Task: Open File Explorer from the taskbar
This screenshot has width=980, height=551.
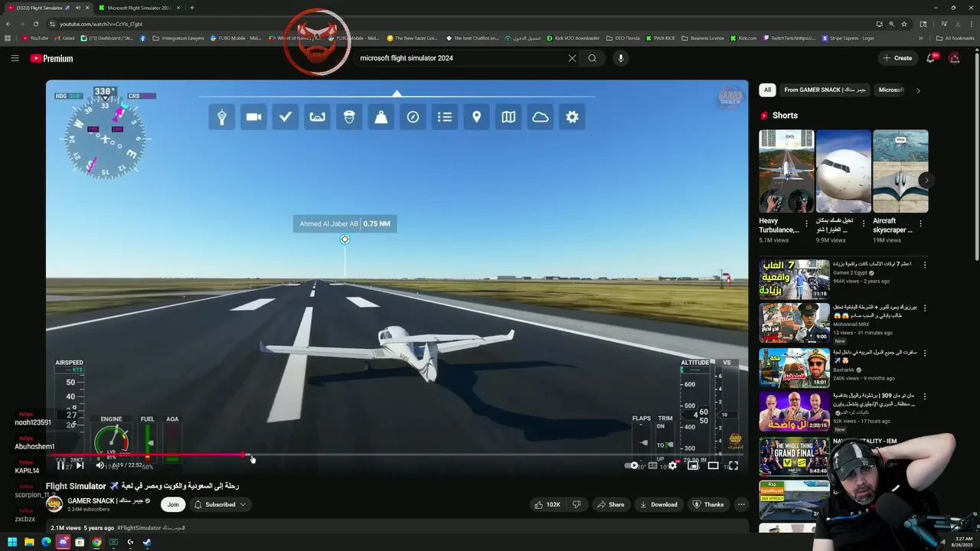Action: (29, 543)
